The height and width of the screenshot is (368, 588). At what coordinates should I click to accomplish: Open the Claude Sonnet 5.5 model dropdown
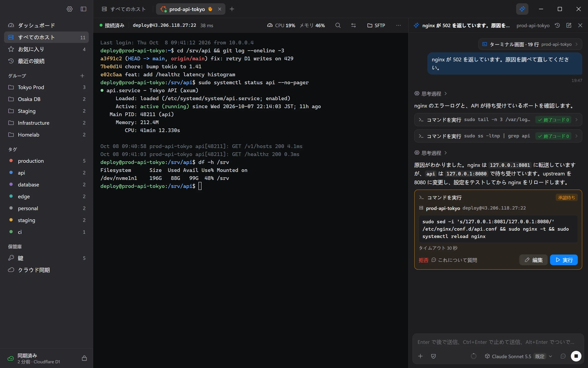[519, 356]
